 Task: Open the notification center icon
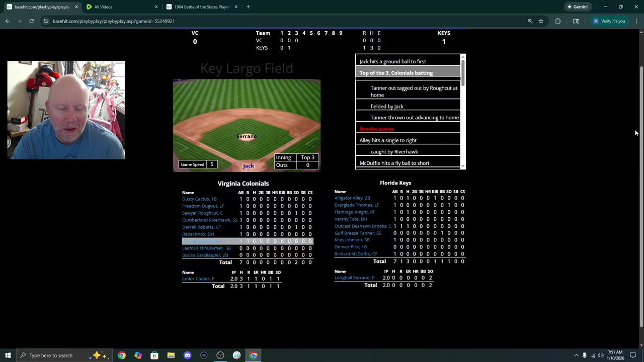tap(633, 355)
